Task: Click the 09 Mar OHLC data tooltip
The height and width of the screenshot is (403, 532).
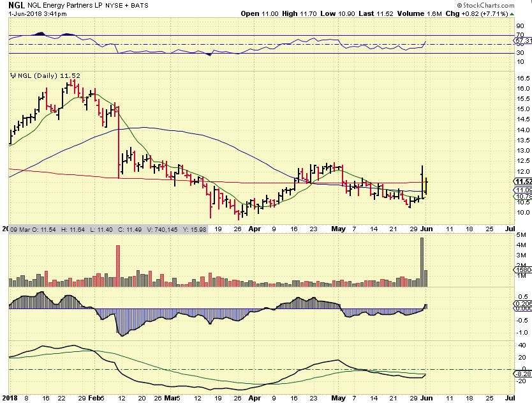Action: click(x=108, y=229)
